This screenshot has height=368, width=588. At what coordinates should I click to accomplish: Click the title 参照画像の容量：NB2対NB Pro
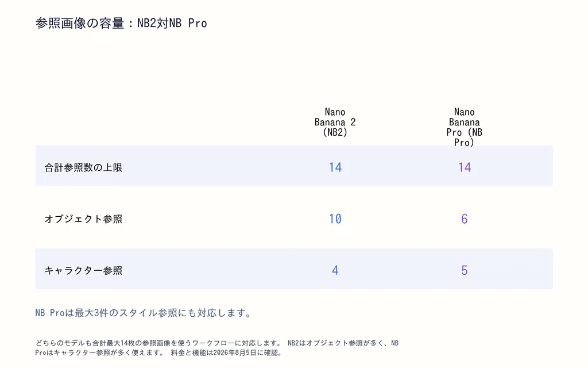pos(121,23)
